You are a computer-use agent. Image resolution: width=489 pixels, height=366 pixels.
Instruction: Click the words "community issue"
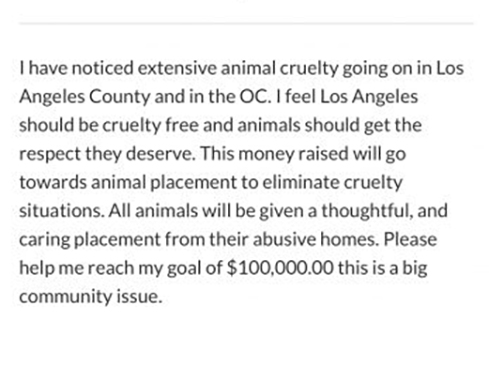[x=90, y=297]
